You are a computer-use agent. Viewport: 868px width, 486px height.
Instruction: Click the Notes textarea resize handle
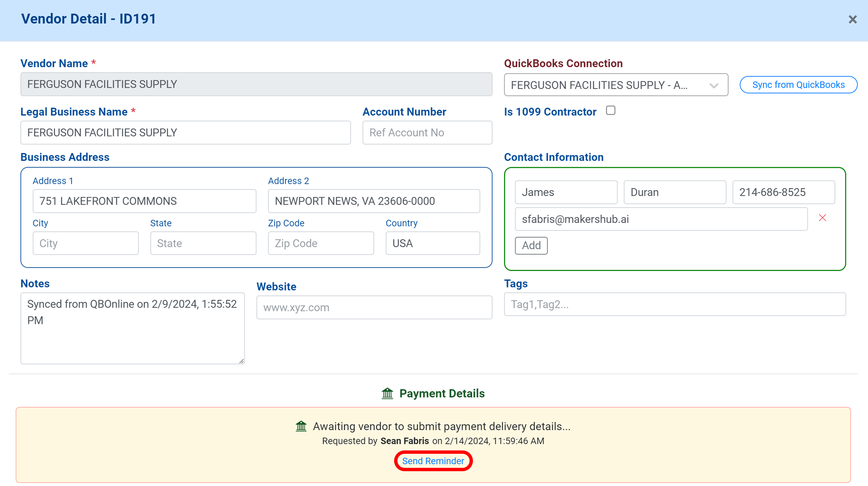241,361
